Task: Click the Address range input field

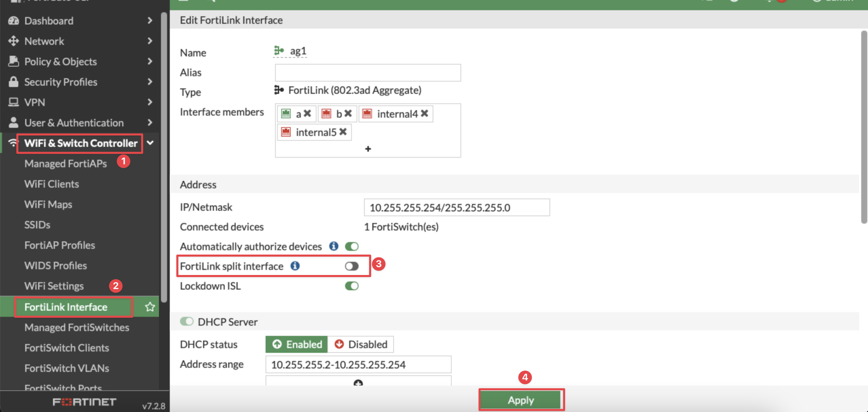Action: [x=358, y=364]
